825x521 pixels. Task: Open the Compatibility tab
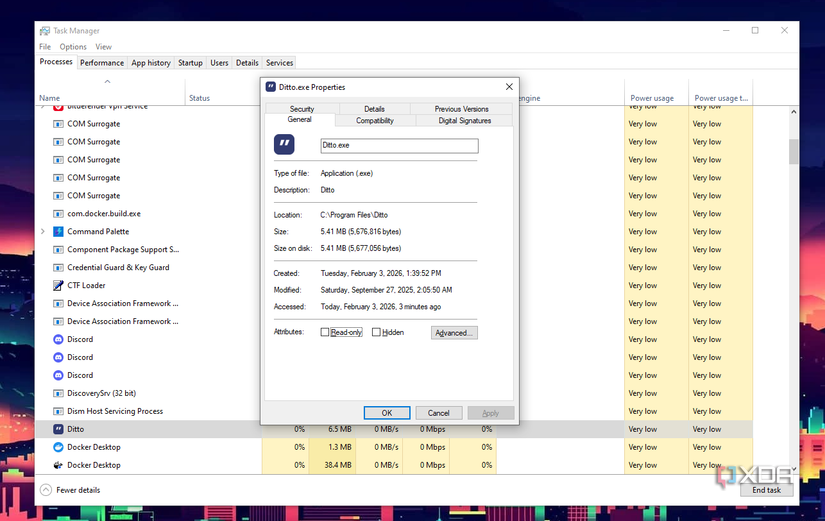(x=375, y=121)
